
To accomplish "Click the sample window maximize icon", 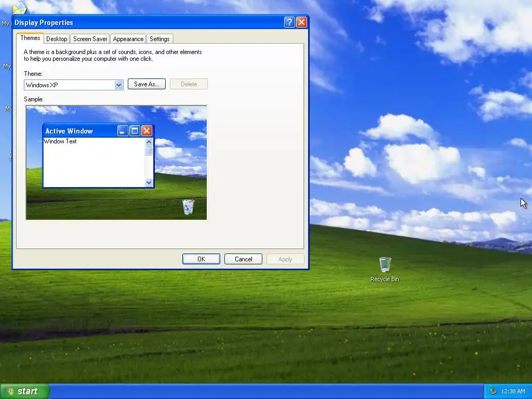I will (x=135, y=130).
